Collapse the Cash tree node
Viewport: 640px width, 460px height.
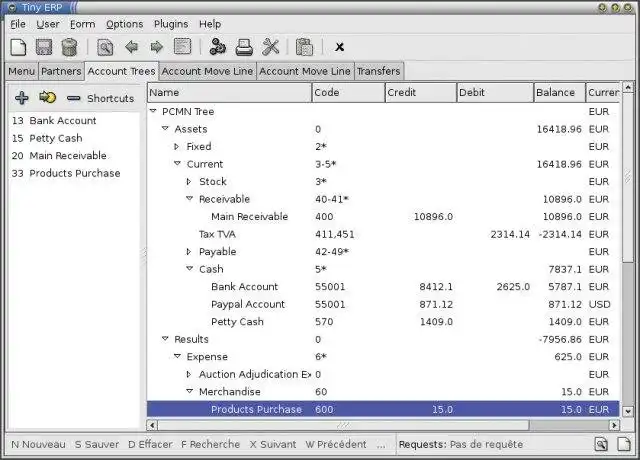tap(190, 269)
